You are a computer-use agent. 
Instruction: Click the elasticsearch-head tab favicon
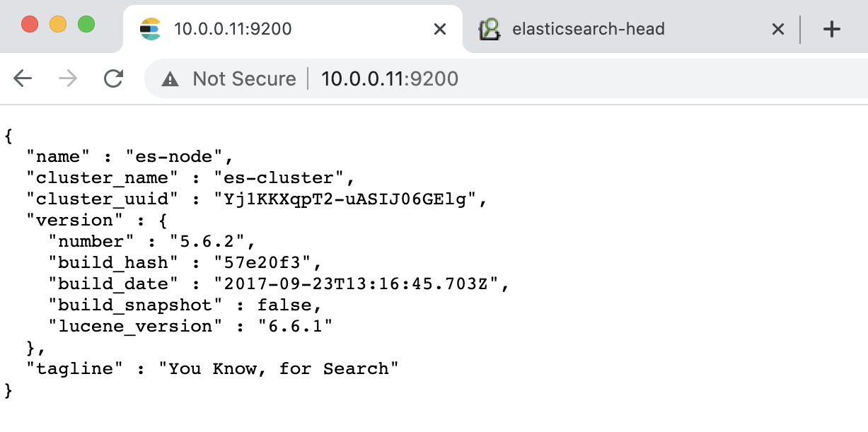489,29
